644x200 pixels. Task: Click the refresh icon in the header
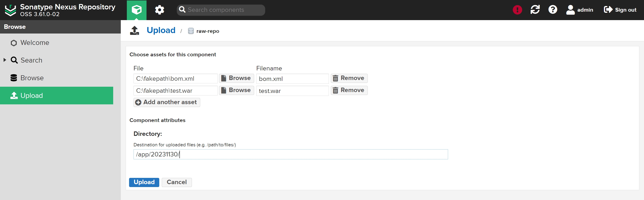point(535,10)
